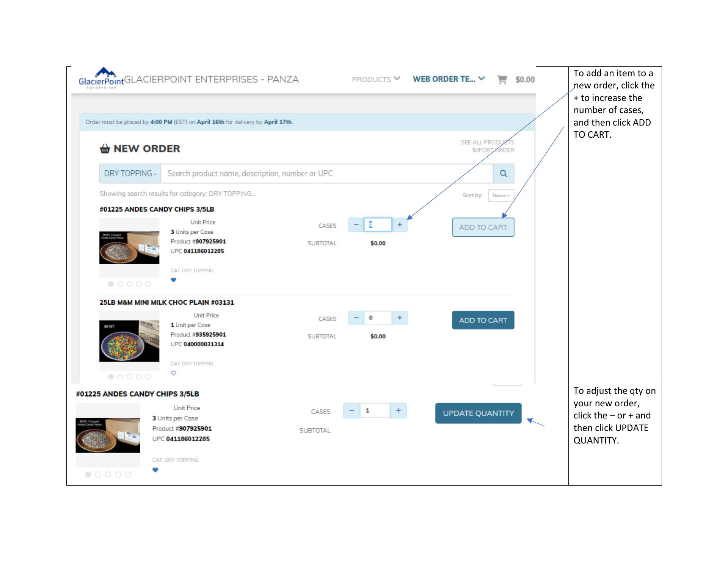Select second image dot under Andes photo
The image size is (728, 563).
tap(120, 284)
